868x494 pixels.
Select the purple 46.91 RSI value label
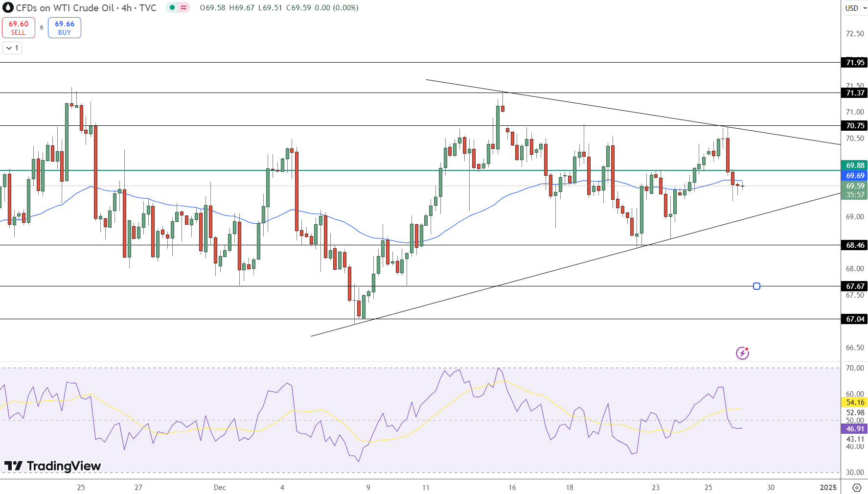pyautogui.click(x=855, y=429)
